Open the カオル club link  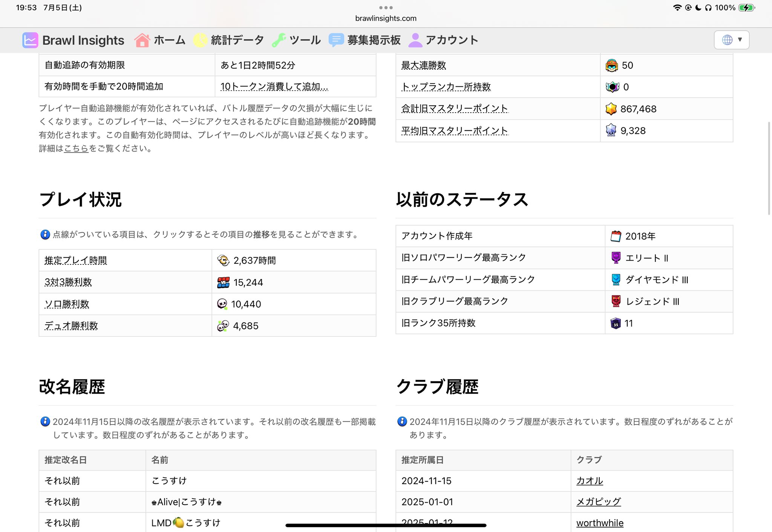pos(590,481)
